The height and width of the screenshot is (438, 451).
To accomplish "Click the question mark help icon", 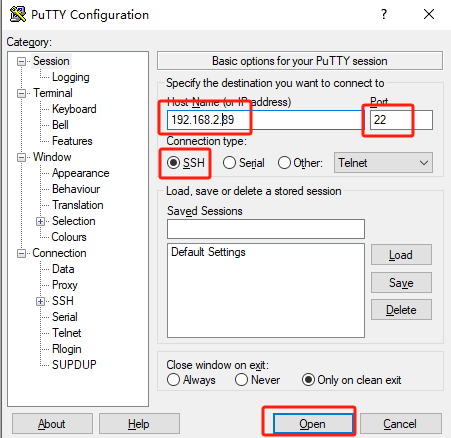I will pyautogui.click(x=384, y=14).
